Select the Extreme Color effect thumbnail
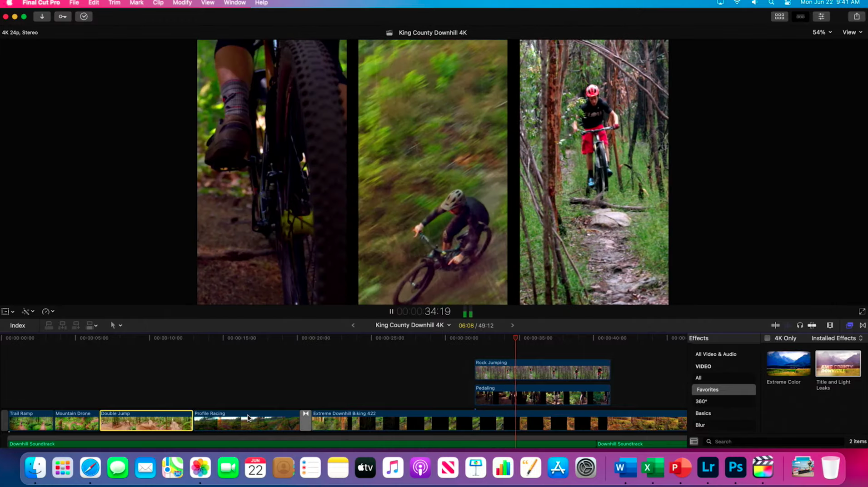 coord(788,363)
